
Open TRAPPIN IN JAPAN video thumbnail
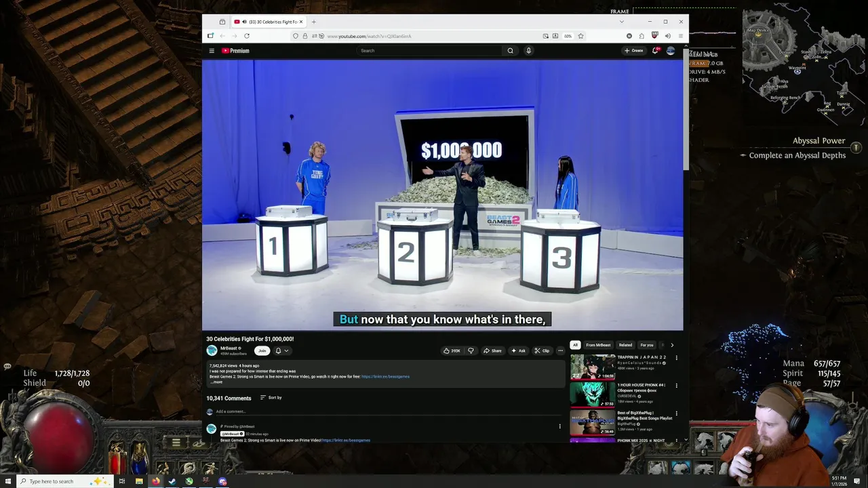[x=593, y=367]
